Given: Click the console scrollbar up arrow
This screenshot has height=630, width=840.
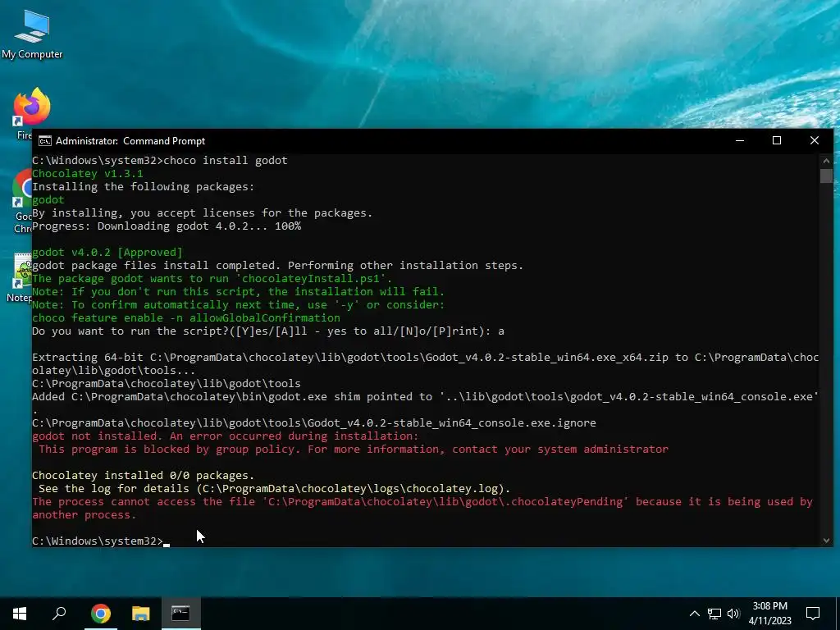Looking at the screenshot, I should (826, 160).
